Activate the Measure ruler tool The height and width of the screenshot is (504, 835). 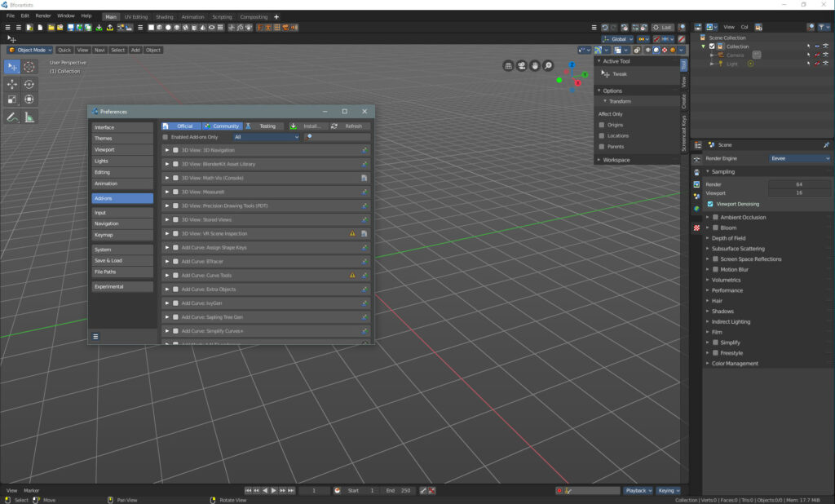(29, 117)
